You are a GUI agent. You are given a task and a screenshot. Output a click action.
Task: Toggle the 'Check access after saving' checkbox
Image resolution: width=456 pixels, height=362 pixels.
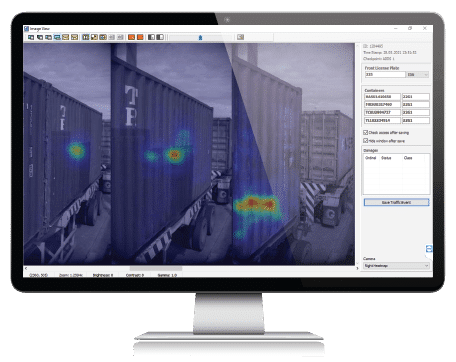[365, 133]
